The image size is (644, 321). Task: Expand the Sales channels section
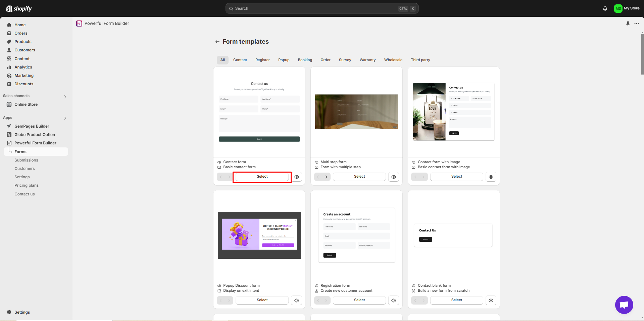point(65,97)
